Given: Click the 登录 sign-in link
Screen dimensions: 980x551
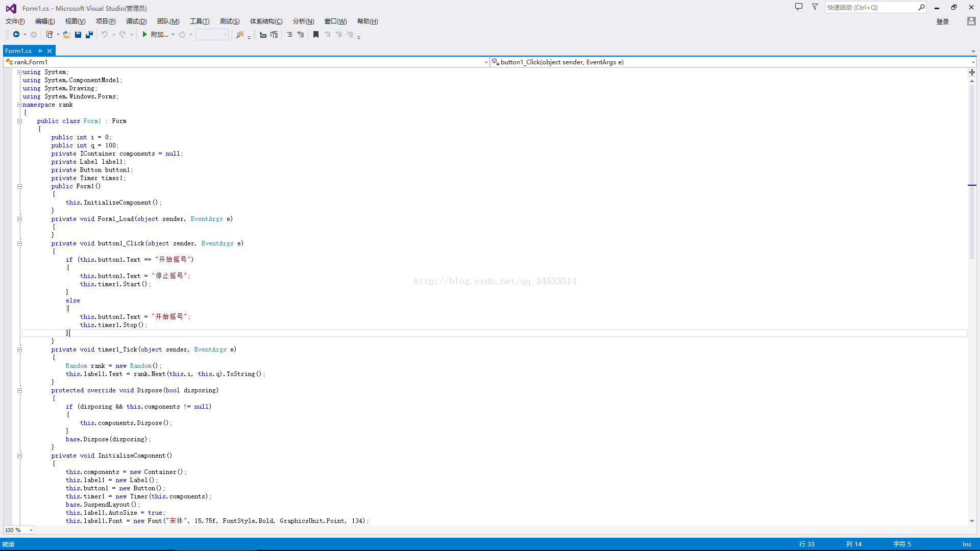Looking at the screenshot, I should point(943,21).
